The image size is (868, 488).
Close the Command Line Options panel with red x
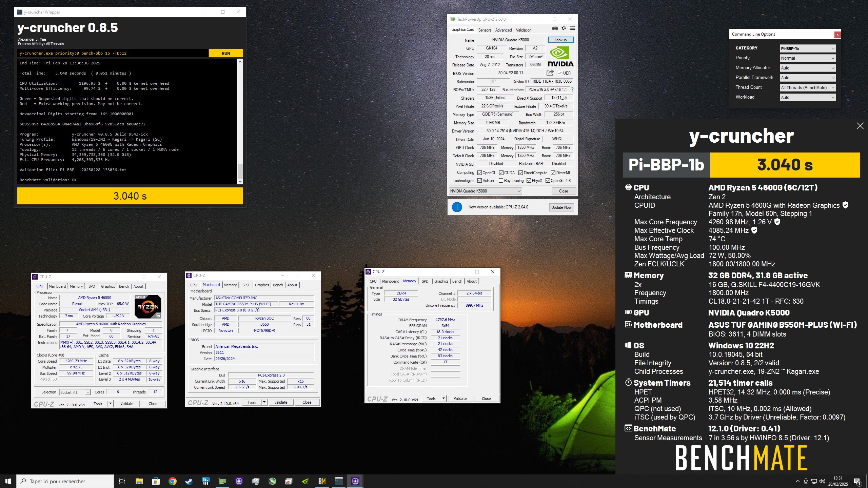[837, 35]
